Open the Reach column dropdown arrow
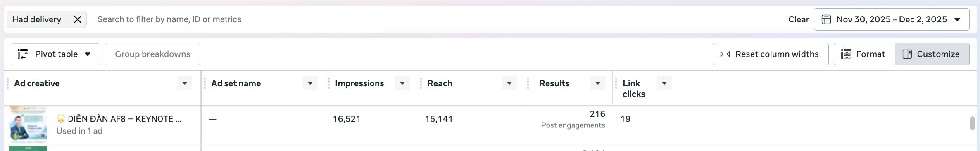 [509, 83]
